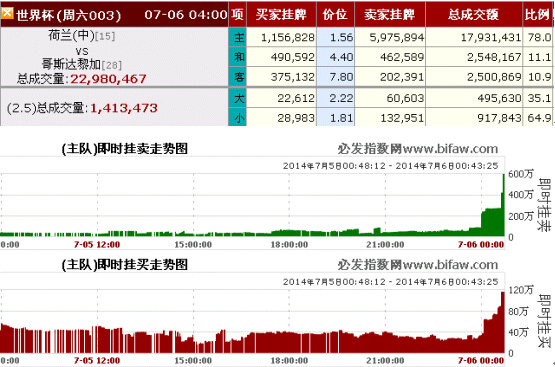
Task: Click the 价位 column header
Action: (x=335, y=15)
